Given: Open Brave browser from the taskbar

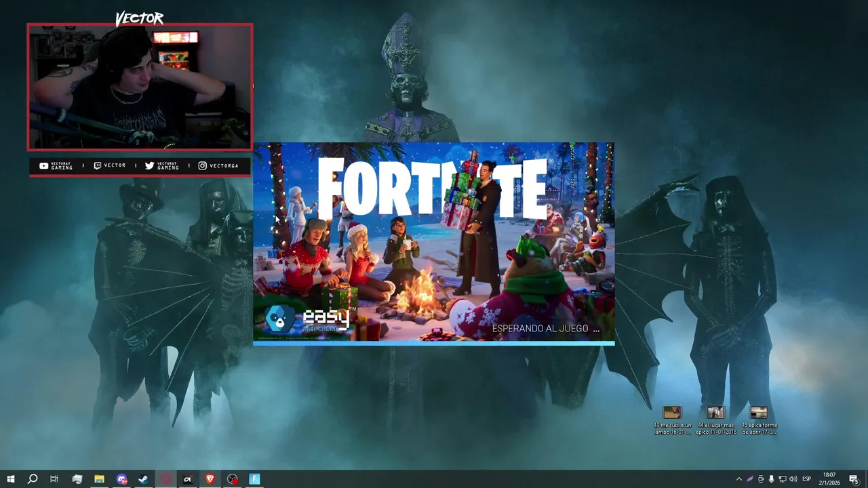Looking at the screenshot, I should pos(210,479).
